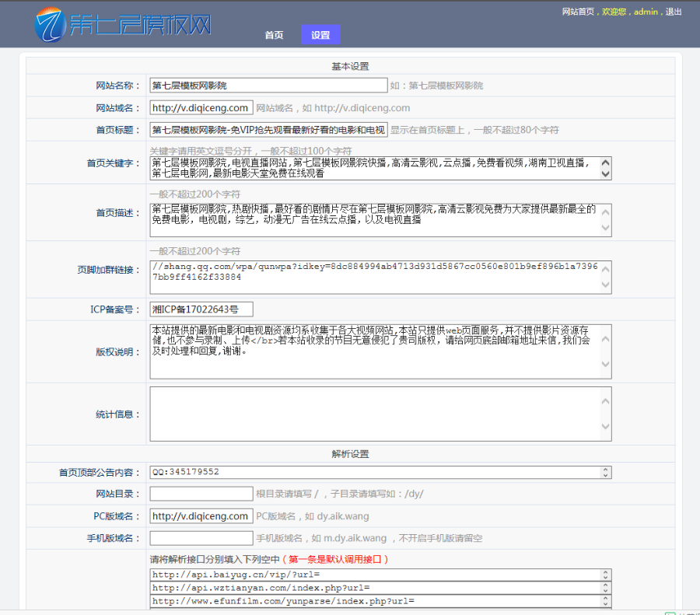
Task: Click into the 手机版域名 input field
Action: (x=201, y=538)
